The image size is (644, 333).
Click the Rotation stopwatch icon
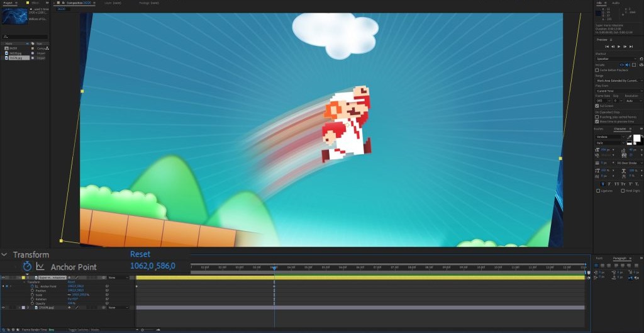[33, 299]
